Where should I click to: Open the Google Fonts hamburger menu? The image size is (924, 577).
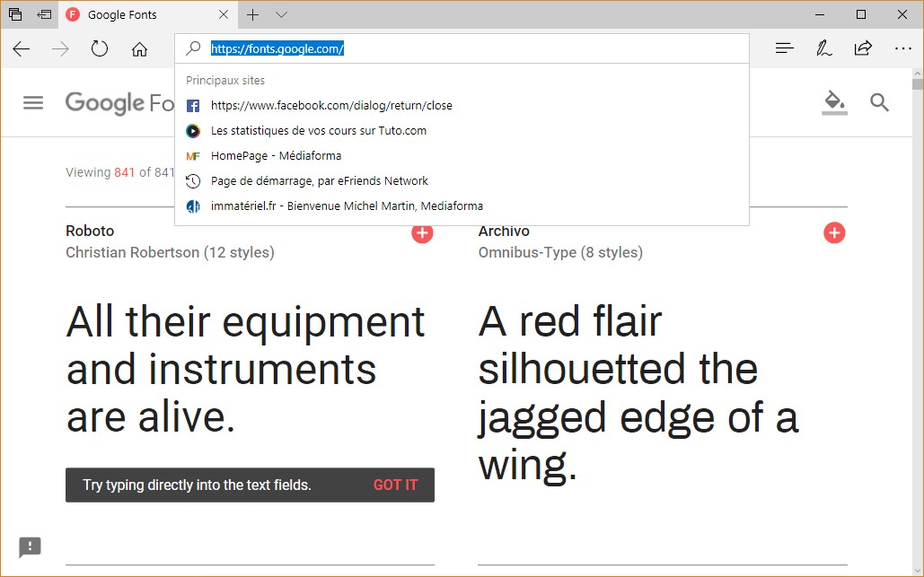[x=33, y=102]
